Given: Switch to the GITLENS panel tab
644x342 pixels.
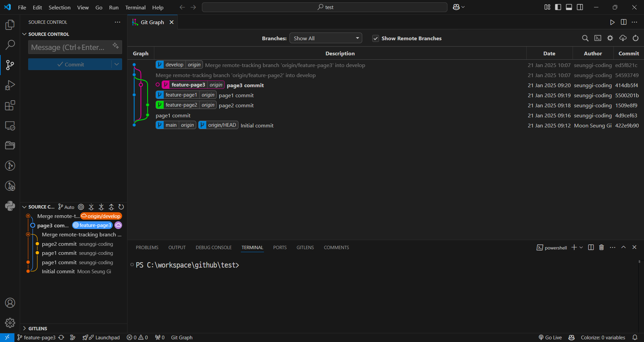Looking at the screenshot, I should pyautogui.click(x=305, y=247).
